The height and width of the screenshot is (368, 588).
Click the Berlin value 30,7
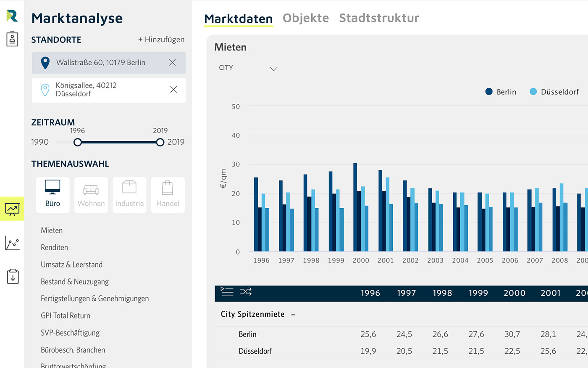(x=512, y=334)
